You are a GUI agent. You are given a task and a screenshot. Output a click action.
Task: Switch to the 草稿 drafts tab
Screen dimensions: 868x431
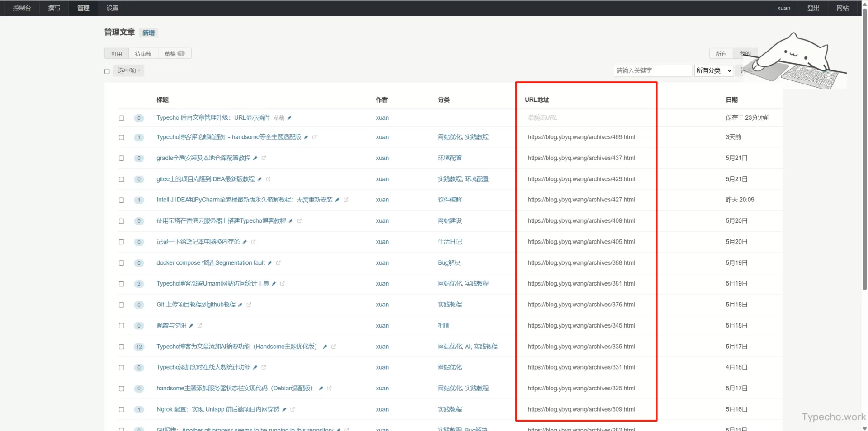(x=174, y=54)
